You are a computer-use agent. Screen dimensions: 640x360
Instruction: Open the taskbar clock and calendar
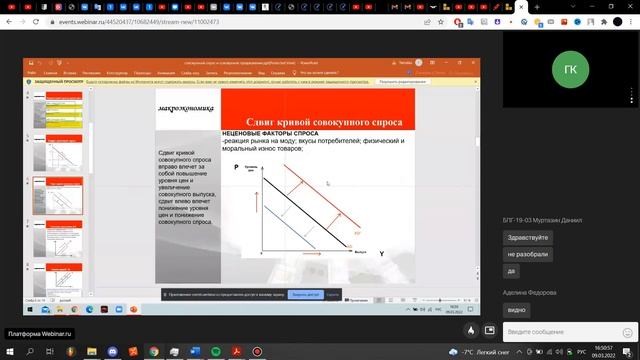603,351
